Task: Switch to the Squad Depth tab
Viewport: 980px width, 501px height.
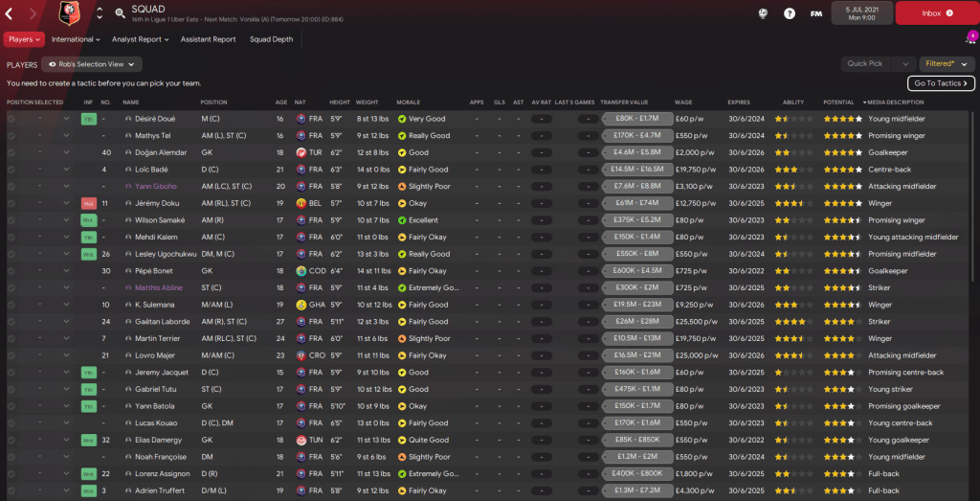Action: tap(272, 39)
